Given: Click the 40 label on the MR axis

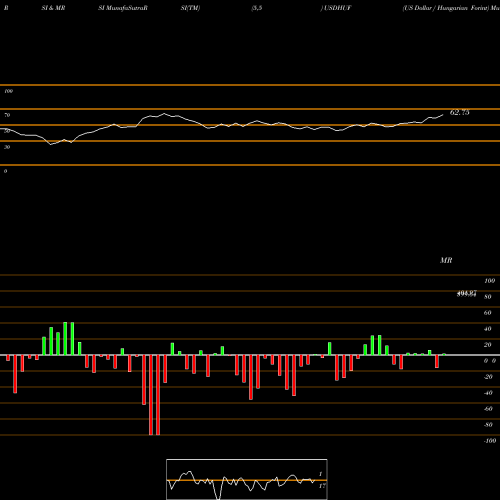Looking at the screenshot, I should coord(488,329).
